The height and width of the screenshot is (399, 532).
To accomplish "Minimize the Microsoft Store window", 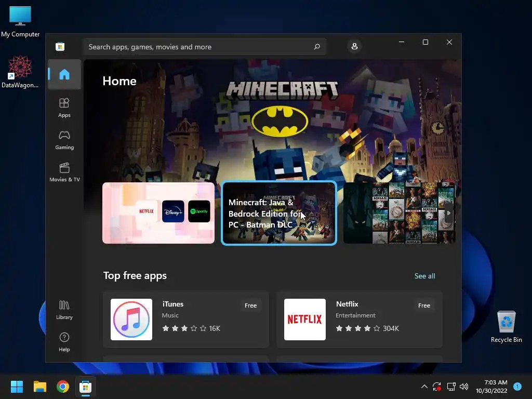I will [x=402, y=42].
